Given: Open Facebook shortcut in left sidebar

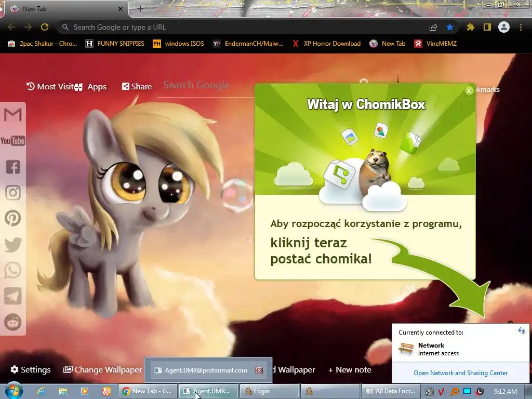Looking at the screenshot, I should click(13, 167).
